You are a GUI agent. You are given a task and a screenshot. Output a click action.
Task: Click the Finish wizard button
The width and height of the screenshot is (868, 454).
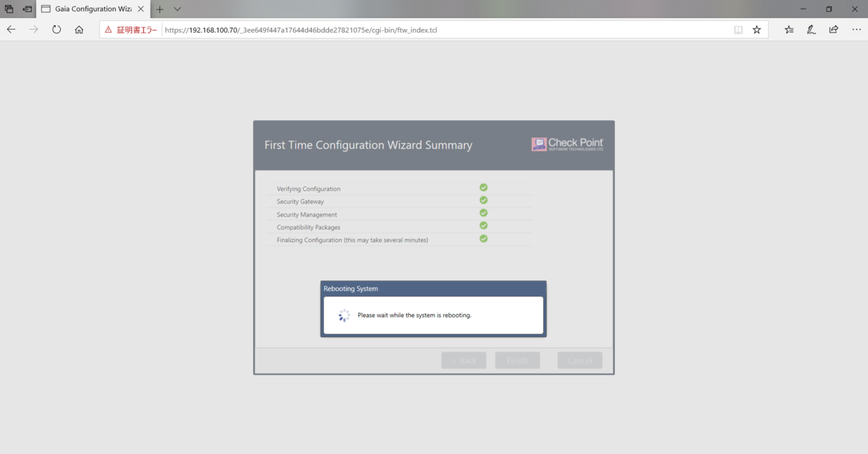pyautogui.click(x=517, y=361)
